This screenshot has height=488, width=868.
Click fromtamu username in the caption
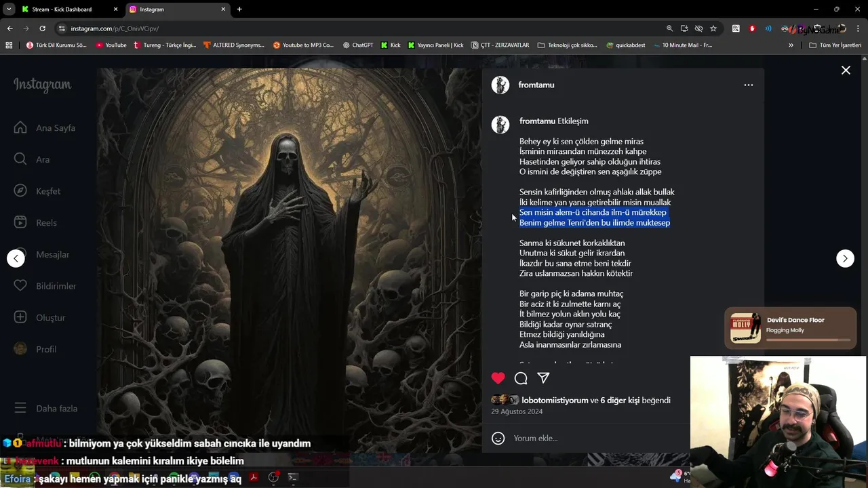(x=537, y=121)
